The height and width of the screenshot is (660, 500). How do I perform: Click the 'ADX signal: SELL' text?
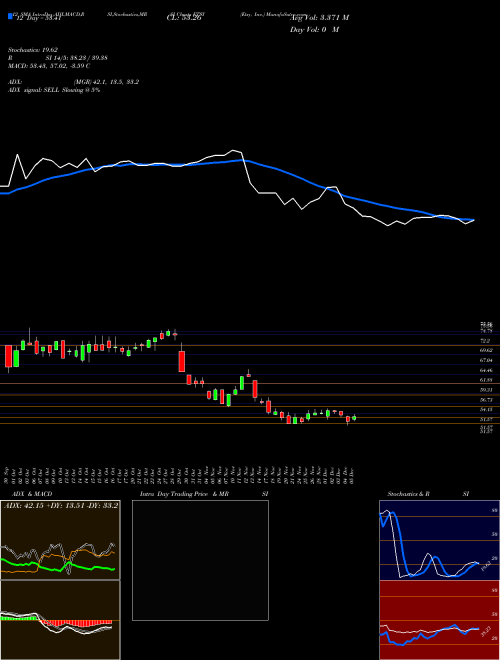pos(34,90)
